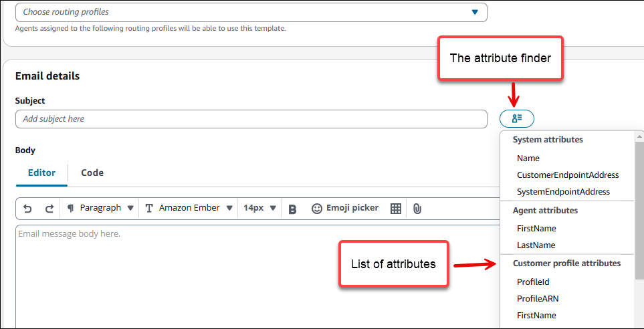Open the attribute finder icon
This screenshot has height=329, width=644.
coord(516,119)
